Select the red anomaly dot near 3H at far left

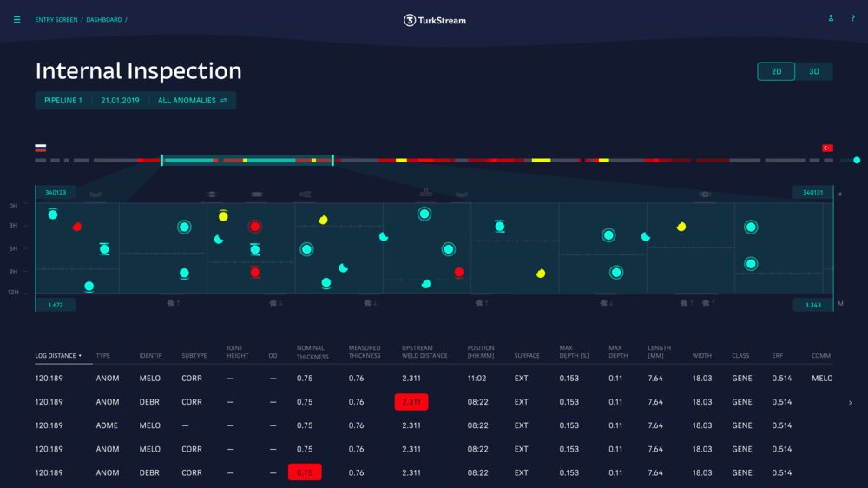coord(77,227)
